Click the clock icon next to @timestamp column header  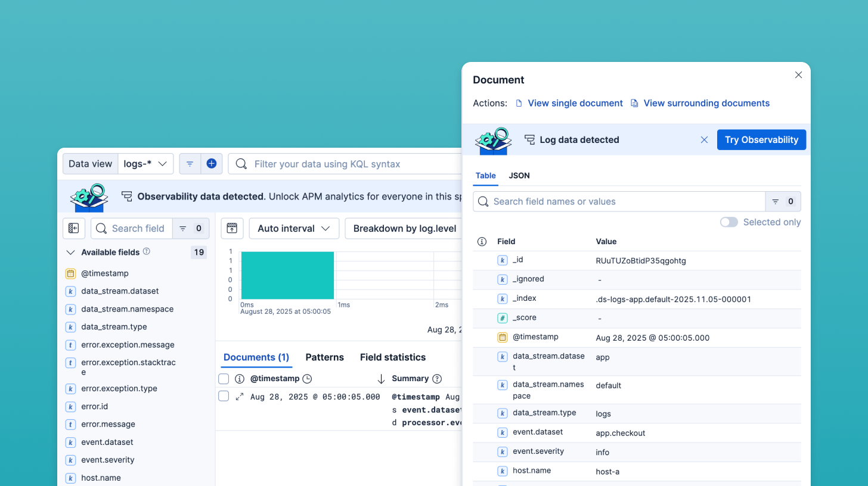307,378
